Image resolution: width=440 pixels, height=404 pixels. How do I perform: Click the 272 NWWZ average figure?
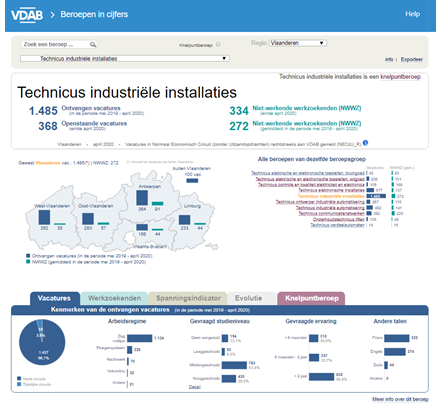click(239, 126)
